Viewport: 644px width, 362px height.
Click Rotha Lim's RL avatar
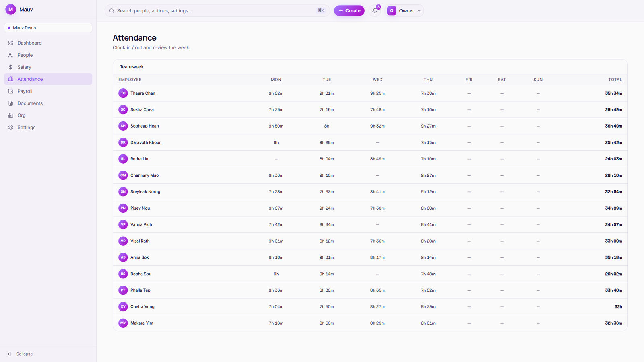tap(123, 159)
